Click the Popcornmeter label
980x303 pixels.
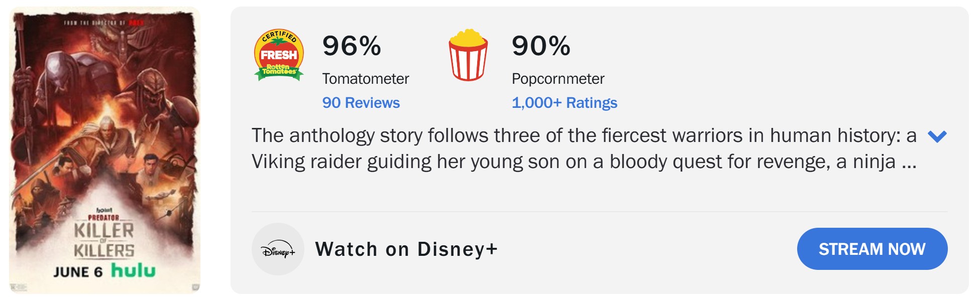click(558, 79)
